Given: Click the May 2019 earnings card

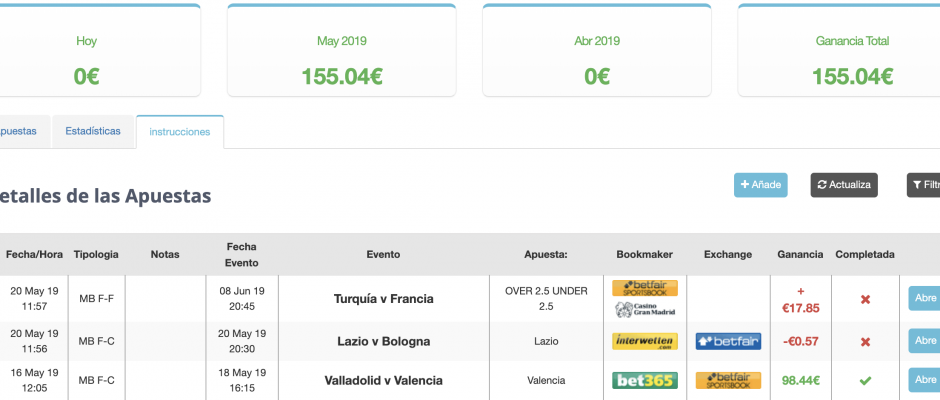Looking at the screenshot, I should pyautogui.click(x=342, y=50).
